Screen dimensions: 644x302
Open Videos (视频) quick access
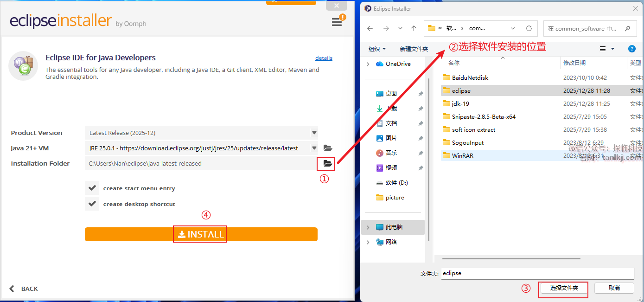click(391, 167)
